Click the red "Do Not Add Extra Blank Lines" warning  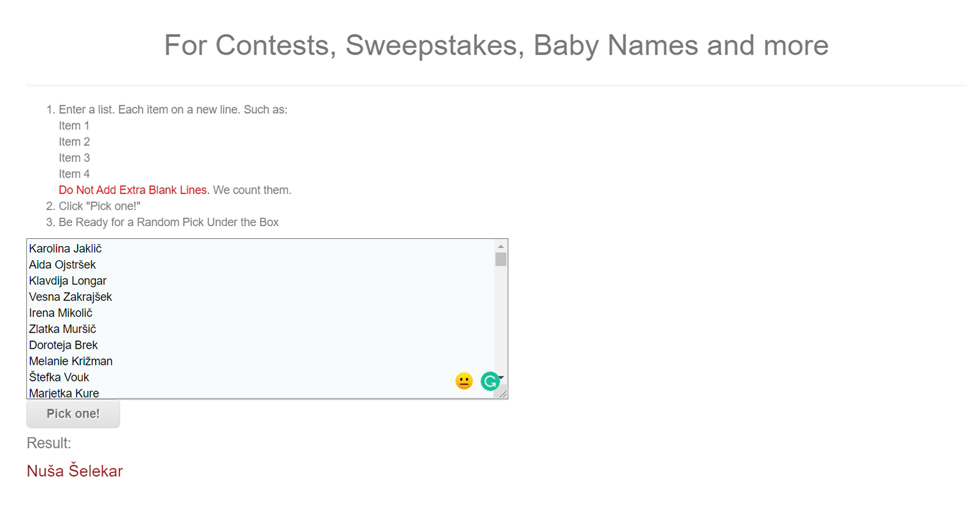tap(134, 190)
